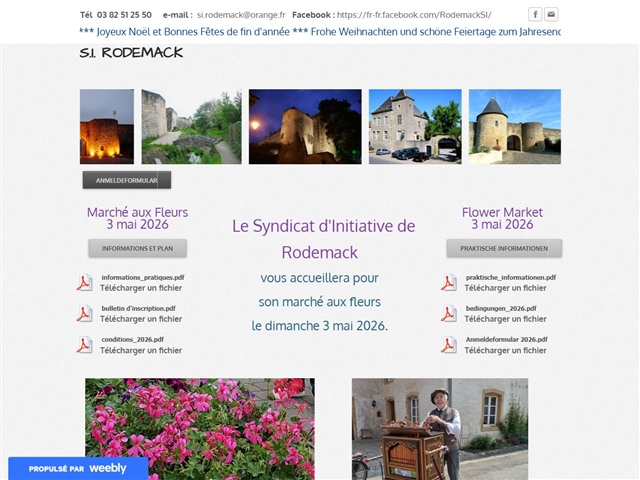
Task: Click the text 'le dimanche 3 mai 2026.'
Action: tap(320, 326)
